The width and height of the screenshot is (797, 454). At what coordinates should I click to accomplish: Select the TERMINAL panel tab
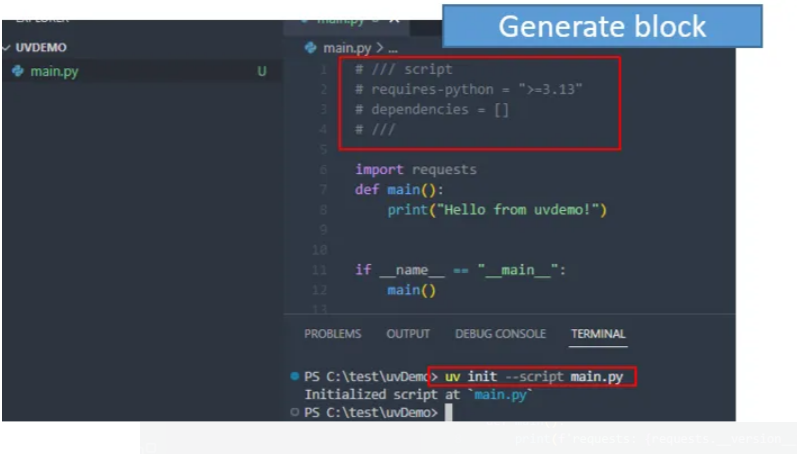click(598, 334)
